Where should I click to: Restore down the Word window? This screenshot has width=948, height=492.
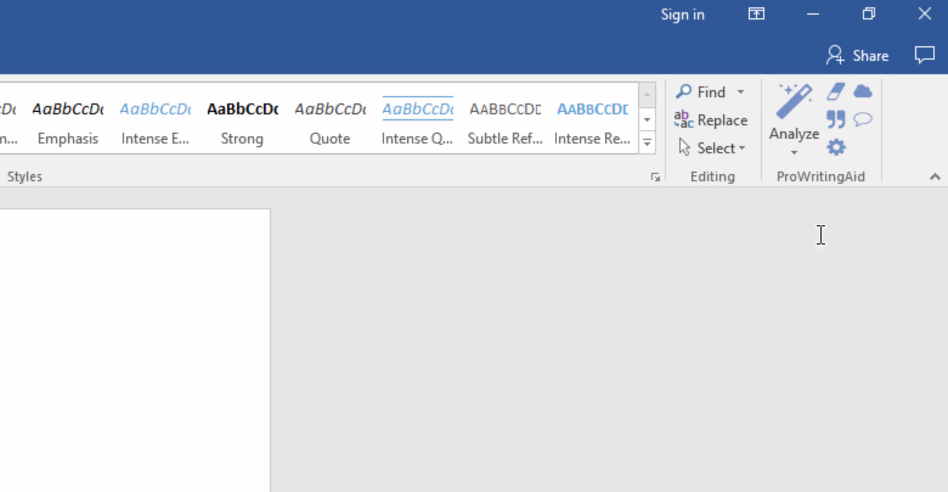(x=869, y=14)
